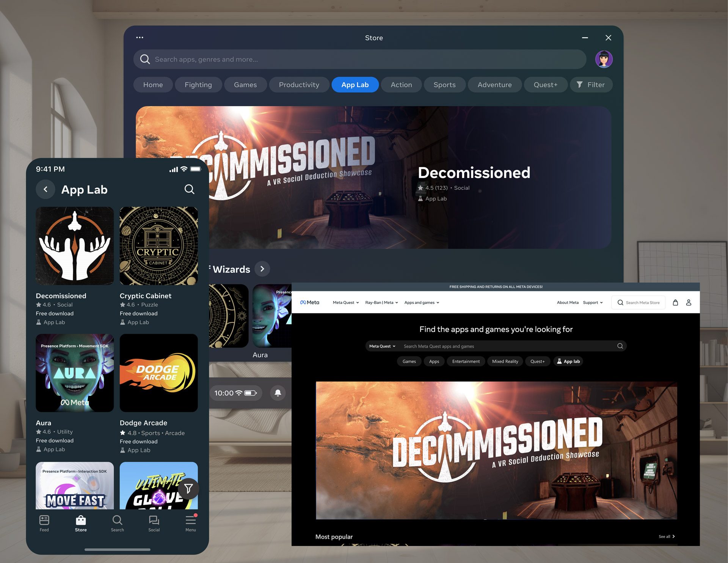The width and height of the screenshot is (728, 563).
Task: Expand Apps and games menu on website
Action: click(421, 303)
